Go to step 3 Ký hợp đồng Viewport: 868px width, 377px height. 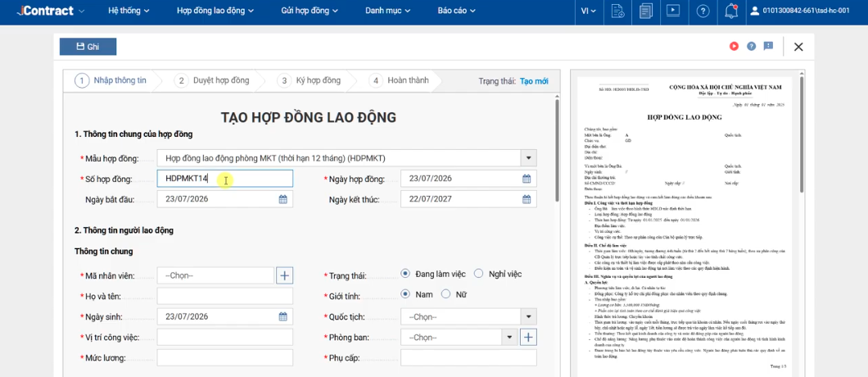coord(309,80)
